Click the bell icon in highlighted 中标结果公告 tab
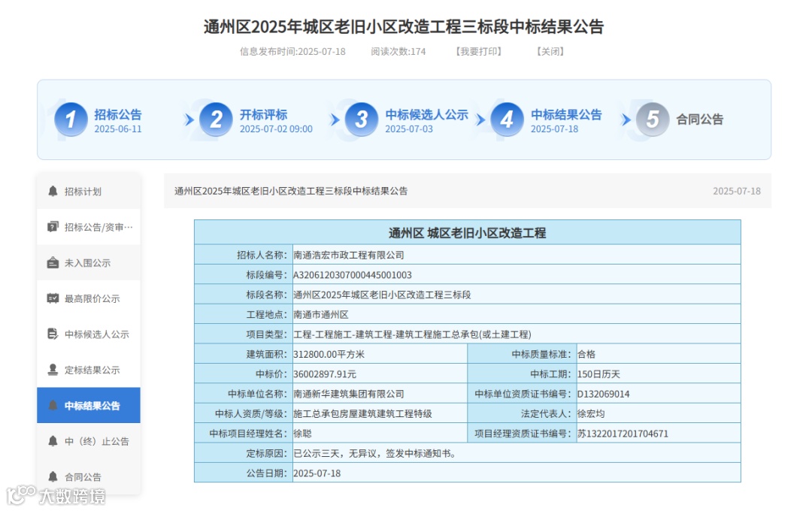Image resolution: width=812 pixels, height=511 pixels. pos(53,405)
